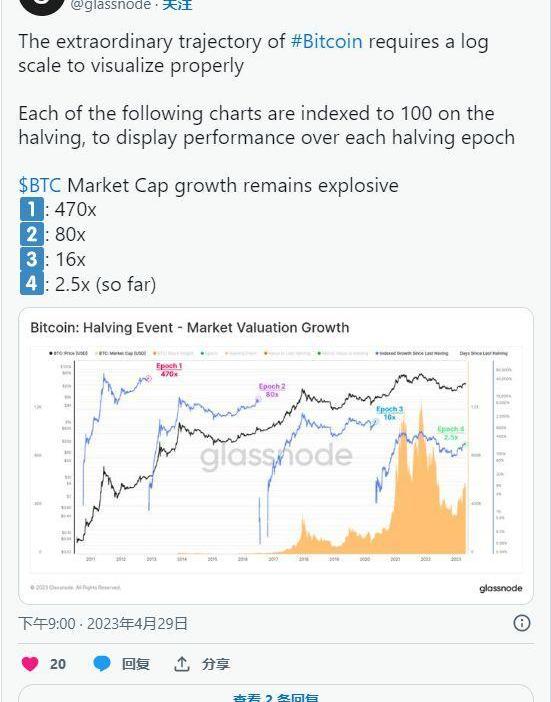Like the tweet with the heart icon
The height and width of the screenshot is (702, 551).
pos(30,664)
